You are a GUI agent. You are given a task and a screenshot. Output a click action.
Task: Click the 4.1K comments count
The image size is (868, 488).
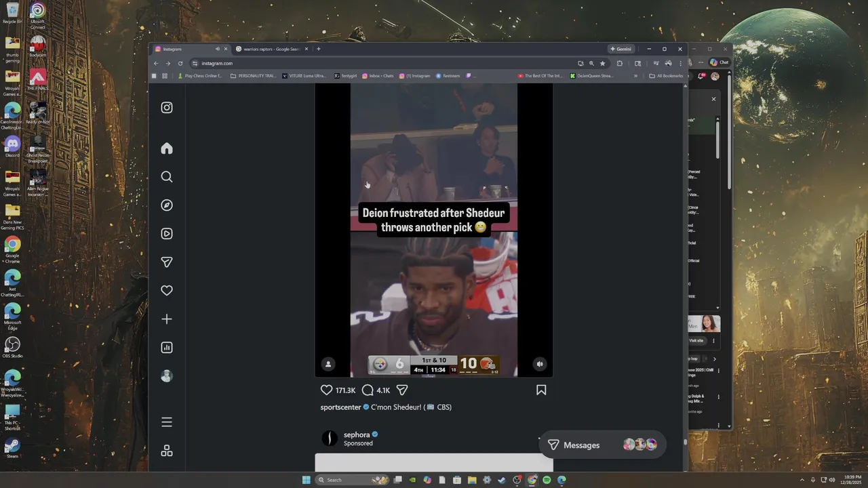[x=383, y=390]
